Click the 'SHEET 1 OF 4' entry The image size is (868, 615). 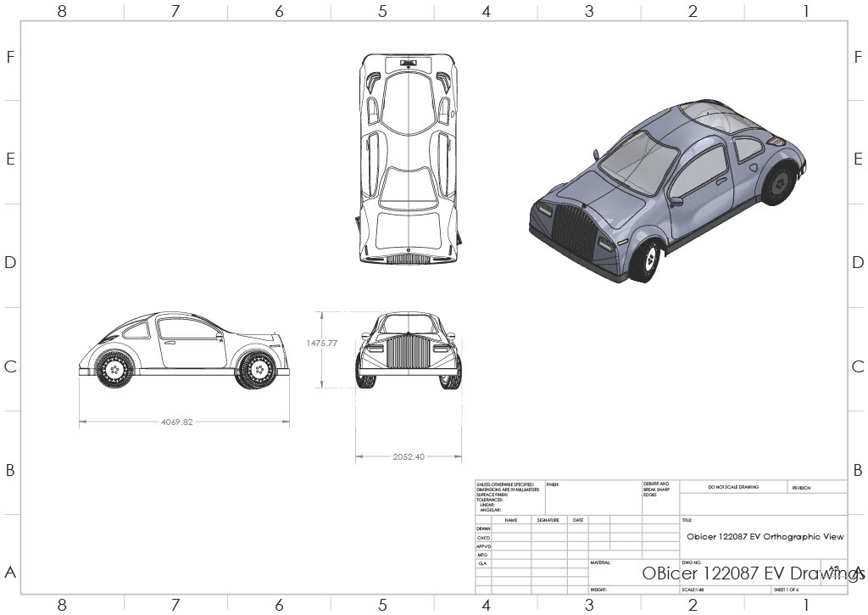coord(786,590)
